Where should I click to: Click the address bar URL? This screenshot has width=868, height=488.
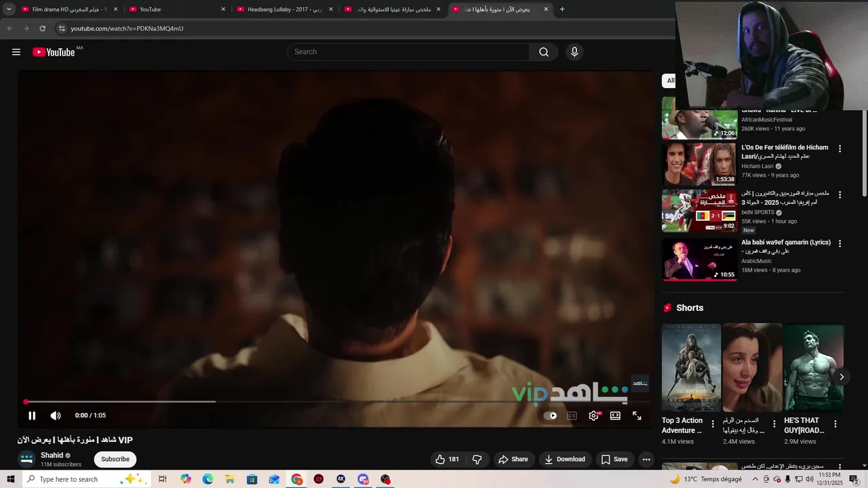[127, 28]
